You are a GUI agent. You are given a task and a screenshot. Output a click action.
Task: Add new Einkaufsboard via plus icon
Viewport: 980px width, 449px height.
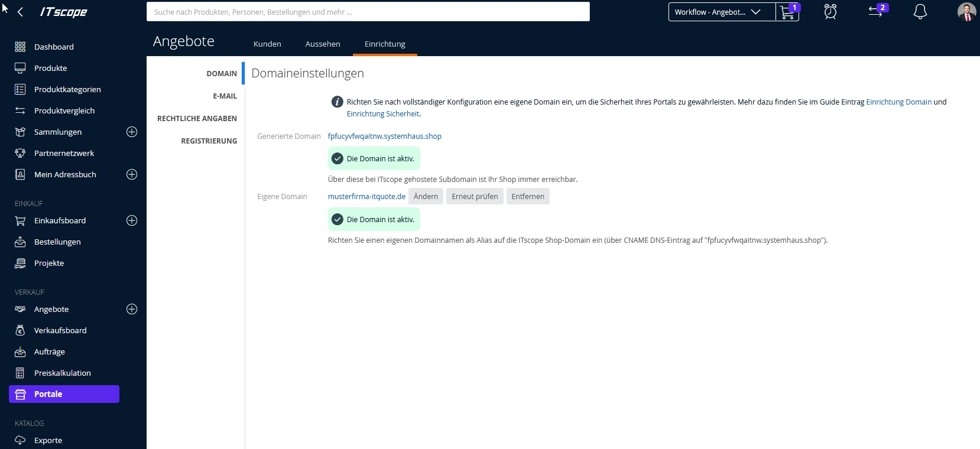[x=132, y=220]
